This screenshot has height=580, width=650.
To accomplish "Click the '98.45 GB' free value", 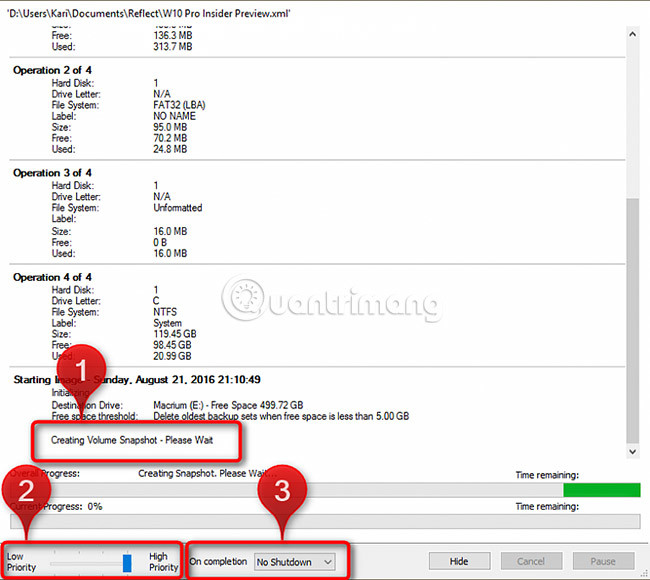I will tap(172, 345).
